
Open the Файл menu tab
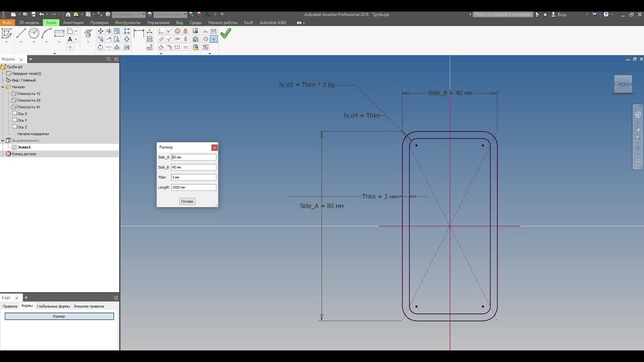click(x=7, y=23)
